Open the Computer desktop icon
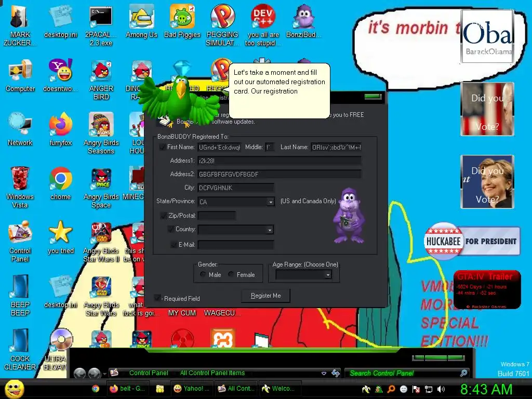 20,75
